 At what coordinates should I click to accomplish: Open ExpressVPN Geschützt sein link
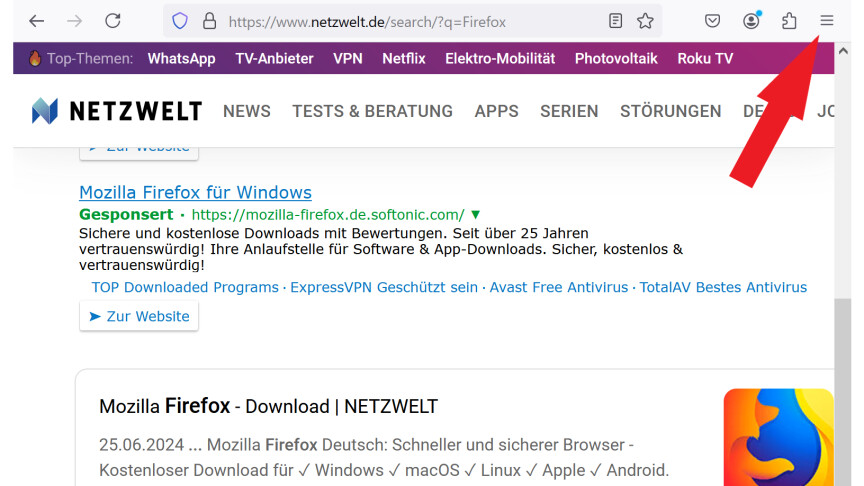(x=384, y=287)
